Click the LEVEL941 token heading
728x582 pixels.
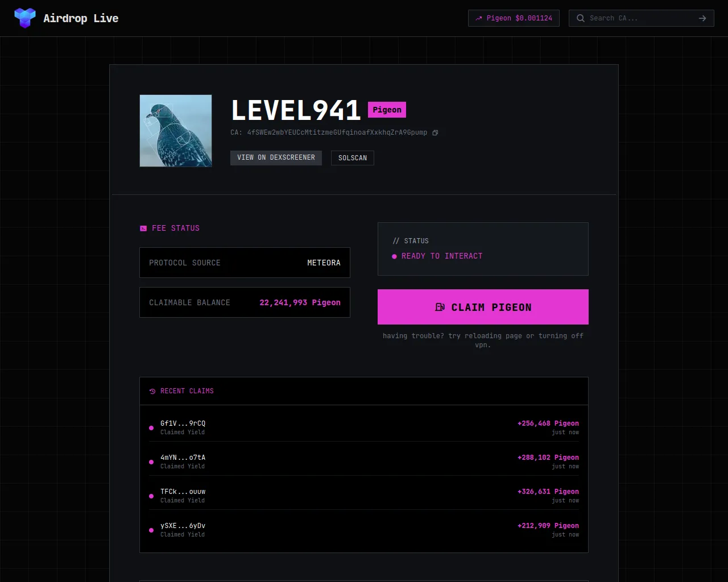click(296, 110)
